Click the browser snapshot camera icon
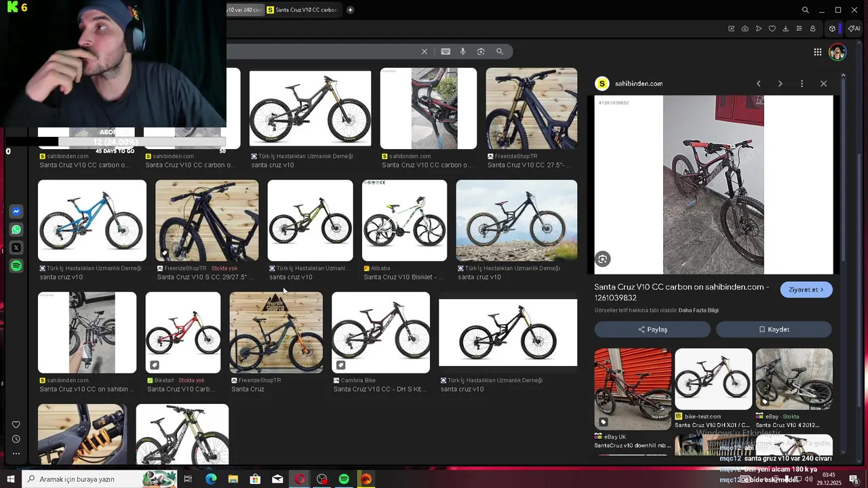 pyautogui.click(x=745, y=28)
